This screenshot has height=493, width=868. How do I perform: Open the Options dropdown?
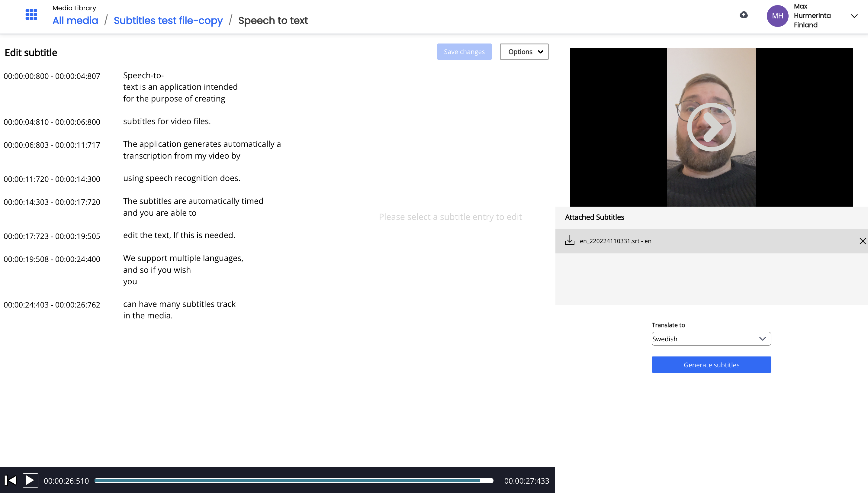click(524, 52)
